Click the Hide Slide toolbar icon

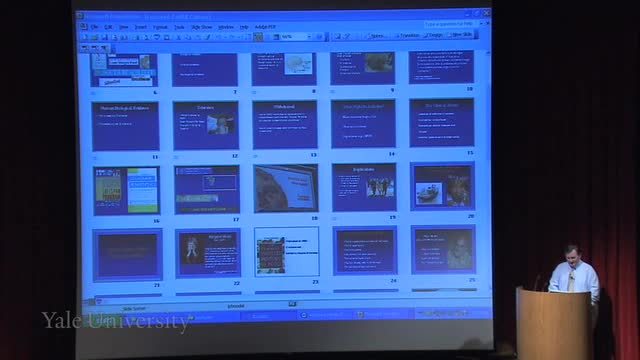(338, 37)
